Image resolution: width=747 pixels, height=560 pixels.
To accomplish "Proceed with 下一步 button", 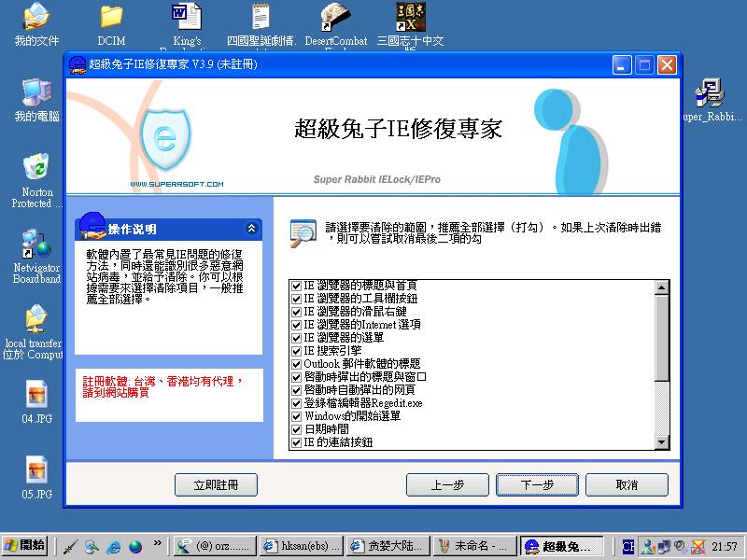I will (537, 484).
